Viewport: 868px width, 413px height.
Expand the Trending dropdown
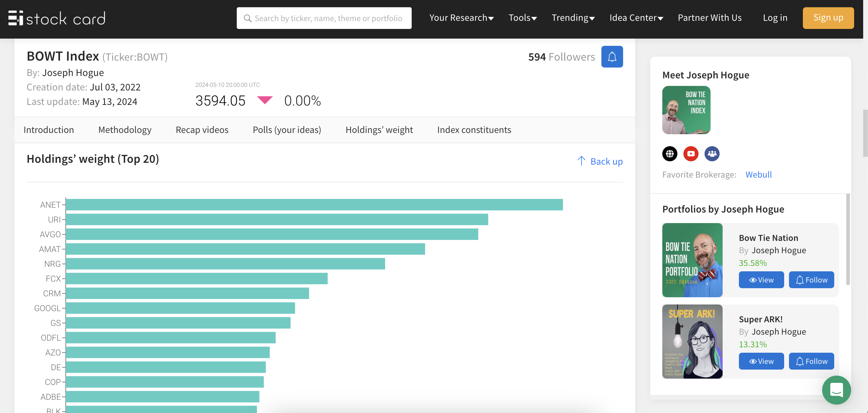pos(573,18)
